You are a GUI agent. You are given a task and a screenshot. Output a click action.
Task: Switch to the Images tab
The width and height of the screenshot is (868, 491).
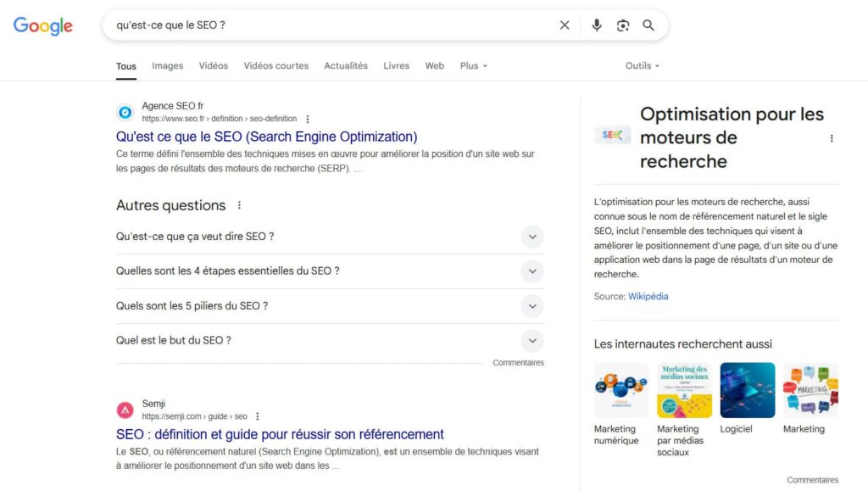tap(167, 66)
